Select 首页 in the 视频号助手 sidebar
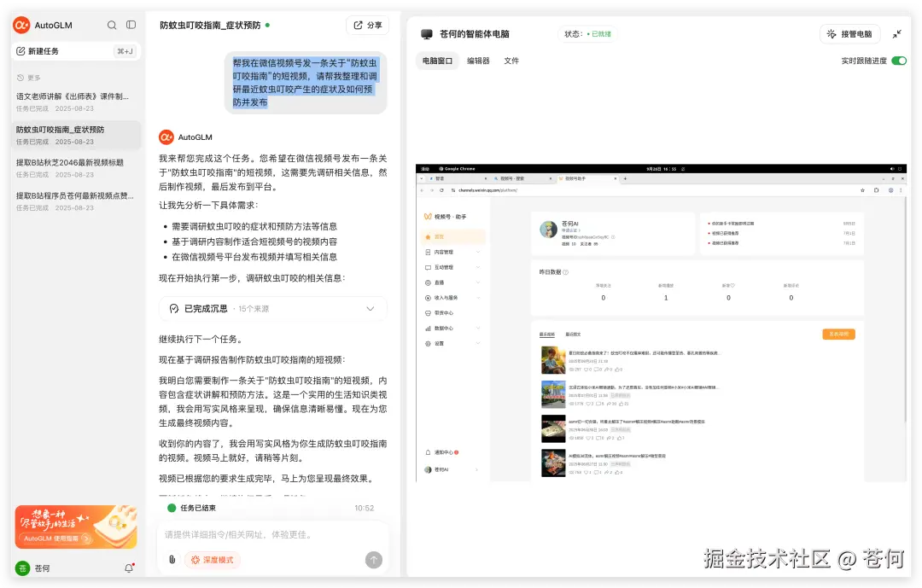The image size is (922, 588). coord(454,236)
